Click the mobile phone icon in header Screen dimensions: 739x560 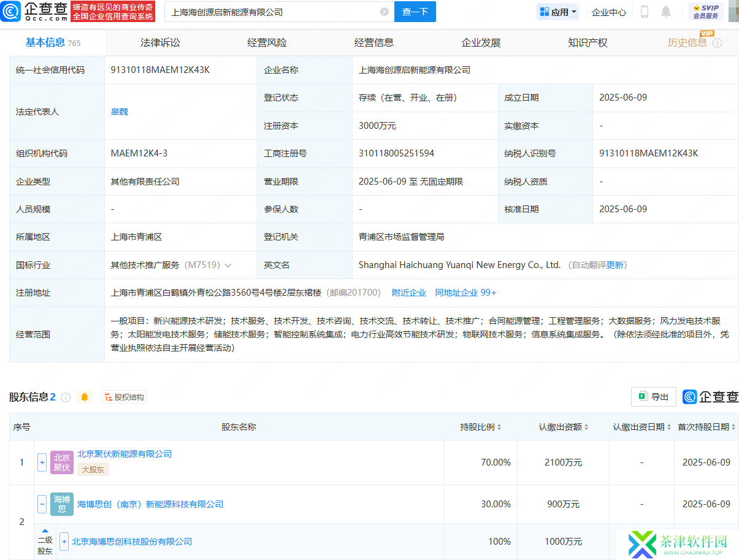tap(645, 12)
